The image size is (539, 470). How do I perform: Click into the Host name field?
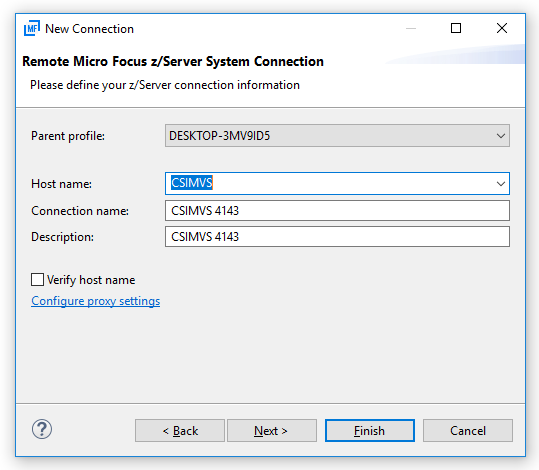[330, 184]
